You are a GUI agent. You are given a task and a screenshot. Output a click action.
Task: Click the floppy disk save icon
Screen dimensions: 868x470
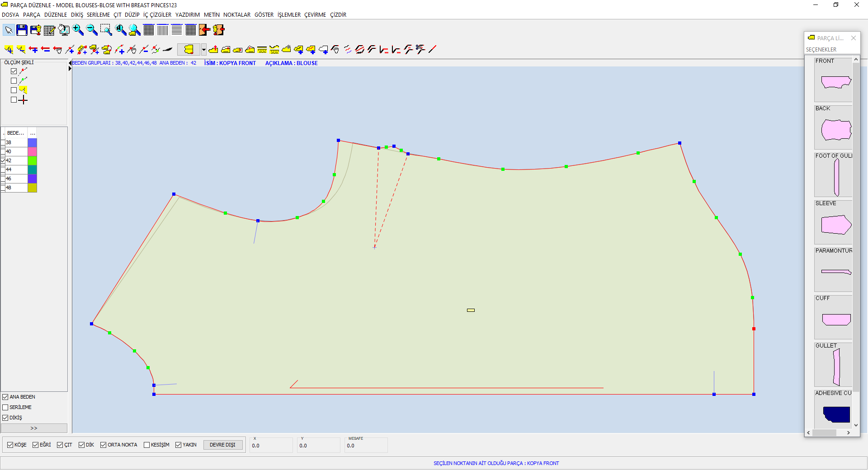click(x=22, y=30)
